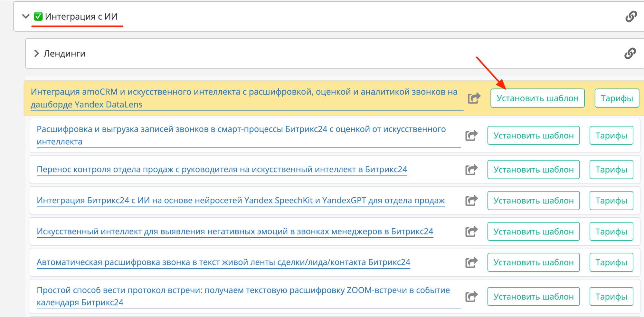The image size is (644, 317).
Task: Open link Автоматическая расшифровка звонка в текст
Action: pyautogui.click(x=223, y=262)
